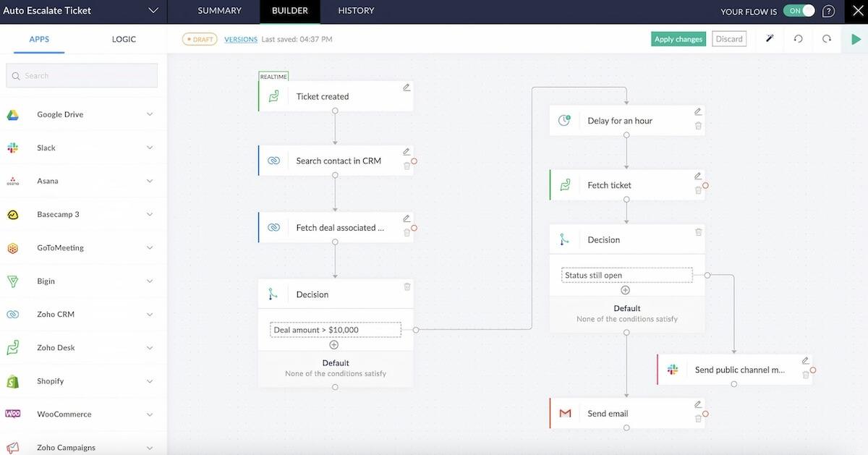This screenshot has width=868, height=455.
Task: Edit the Delay for an hour node
Action: pyautogui.click(x=698, y=112)
